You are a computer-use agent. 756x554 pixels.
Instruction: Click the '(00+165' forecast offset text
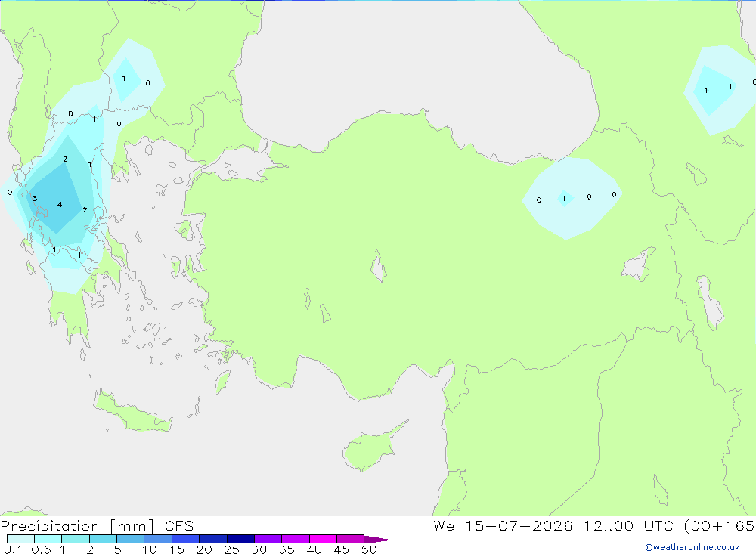click(720, 525)
